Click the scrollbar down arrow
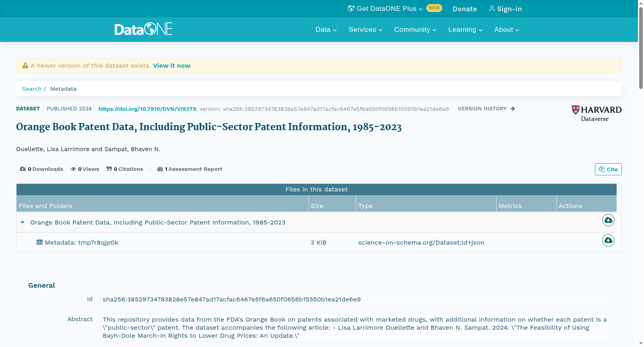Viewport: 644px width, 347px height. tap(641, 343)
